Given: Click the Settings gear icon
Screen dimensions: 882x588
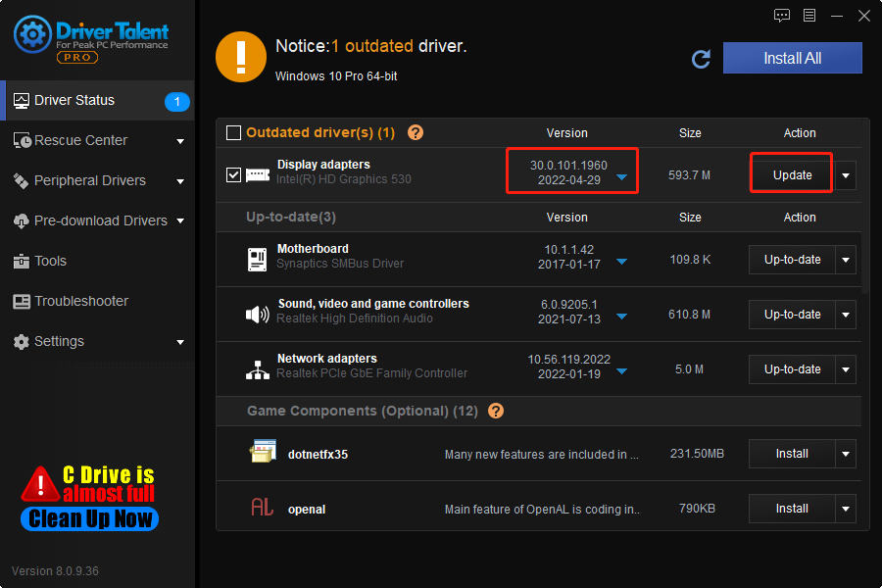Looking at the screenshot, I should click(21, 342).
